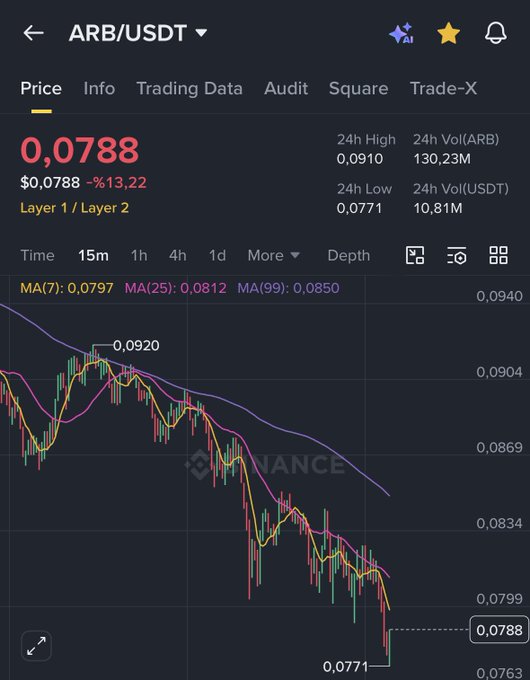Screen dimensions: 530x680
Task: Tap the MA(7): 0,0797 indicator label
Action: [67, 288]
